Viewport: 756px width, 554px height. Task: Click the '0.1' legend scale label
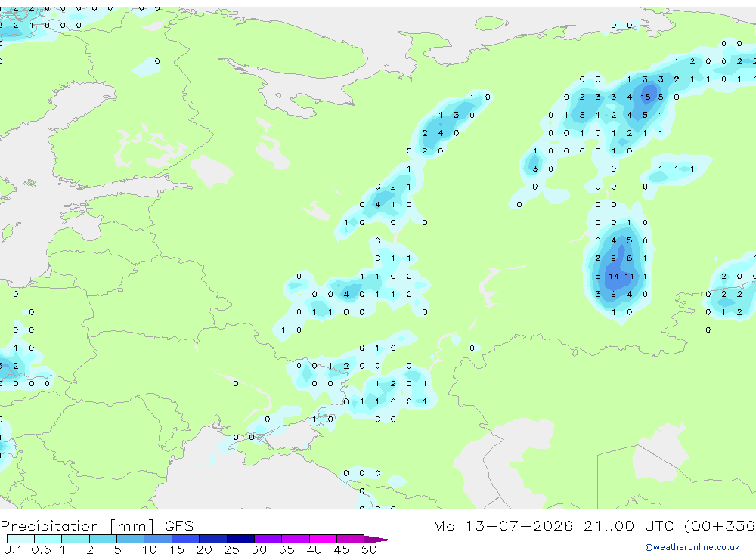tap(13, 549)
